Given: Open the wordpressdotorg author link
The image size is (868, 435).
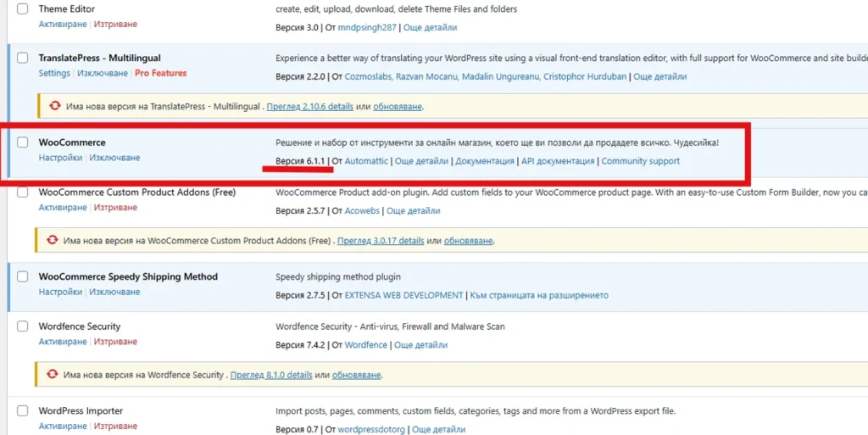Looking at the screenshot, I should point(371,429).
